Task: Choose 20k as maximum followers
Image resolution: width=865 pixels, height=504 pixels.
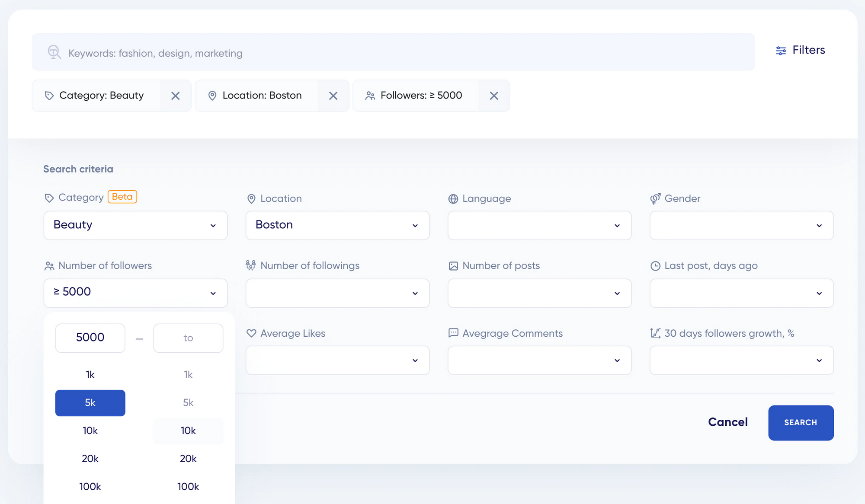Action: 188,459
